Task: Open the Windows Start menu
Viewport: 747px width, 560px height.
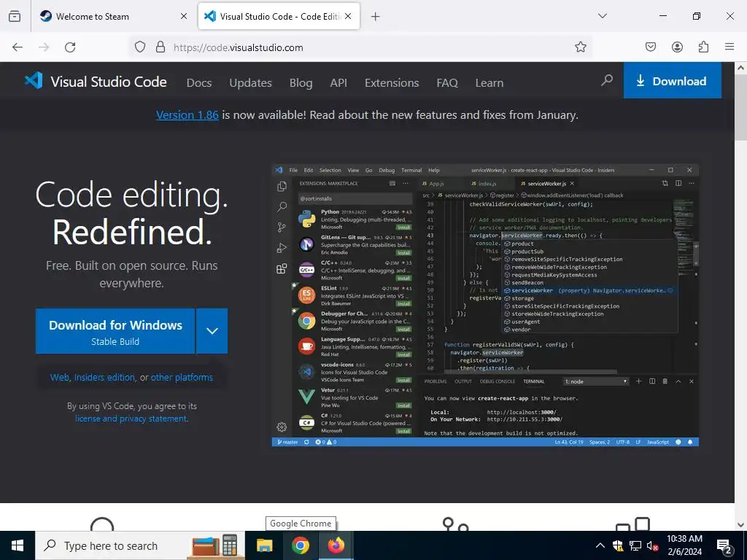Action: [18, 545]
